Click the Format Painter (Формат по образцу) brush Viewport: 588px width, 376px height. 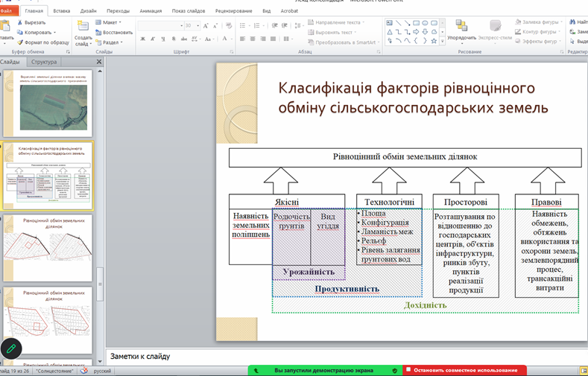(x=20, y=42)
